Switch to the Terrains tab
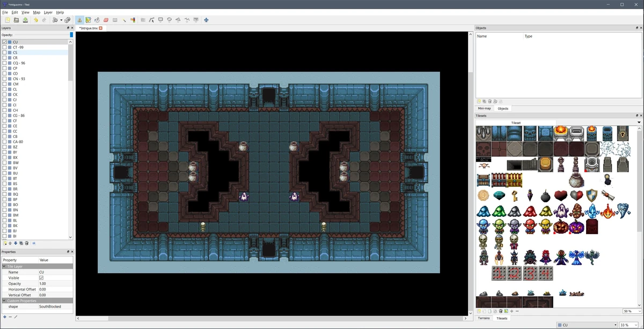The height and width of the screenshot is (329, 644). [x=484, y=318]
